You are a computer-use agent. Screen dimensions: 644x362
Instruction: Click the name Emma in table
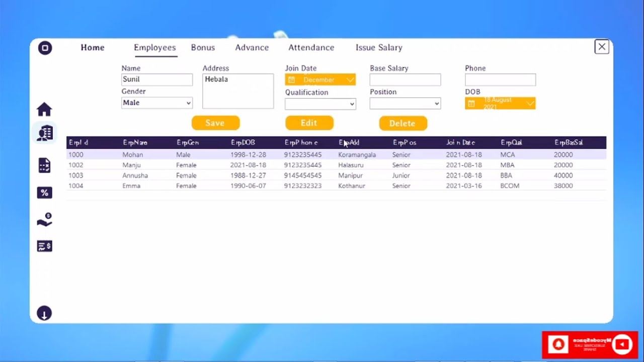131,186
